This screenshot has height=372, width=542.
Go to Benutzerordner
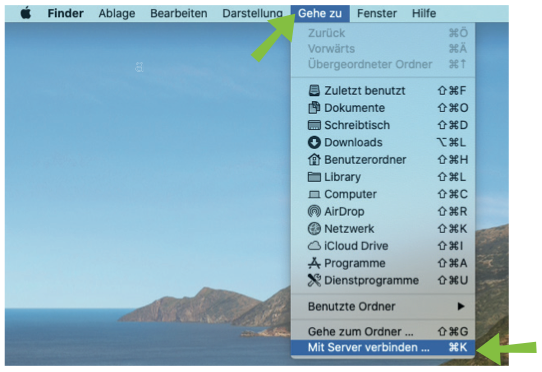(383, 160)
